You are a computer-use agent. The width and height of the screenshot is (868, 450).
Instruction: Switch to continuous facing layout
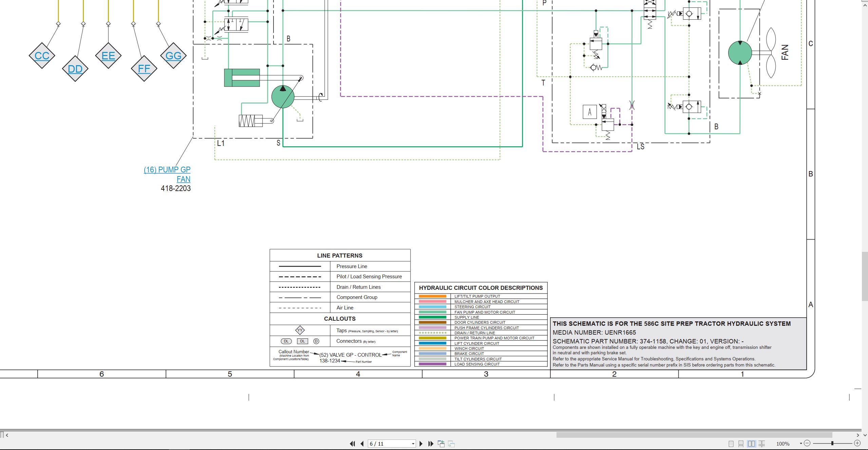[x=761, y=444]
